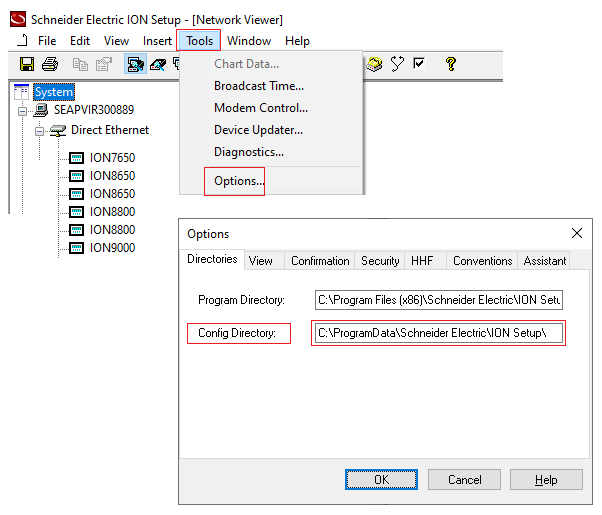Switch to the HHF tab
The width and height of the screenshot is (602, 515).
coord(425,261)
